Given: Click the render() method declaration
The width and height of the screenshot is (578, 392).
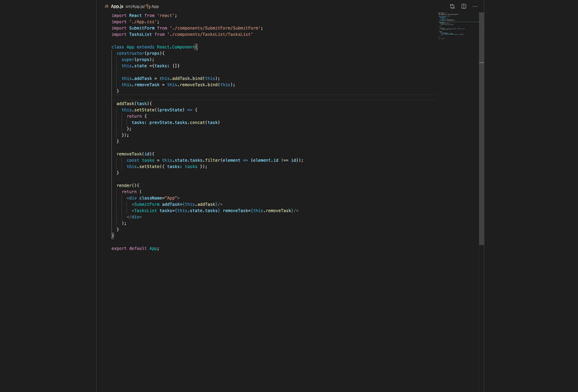Looking at the screenshot, I should coord(127,185).
